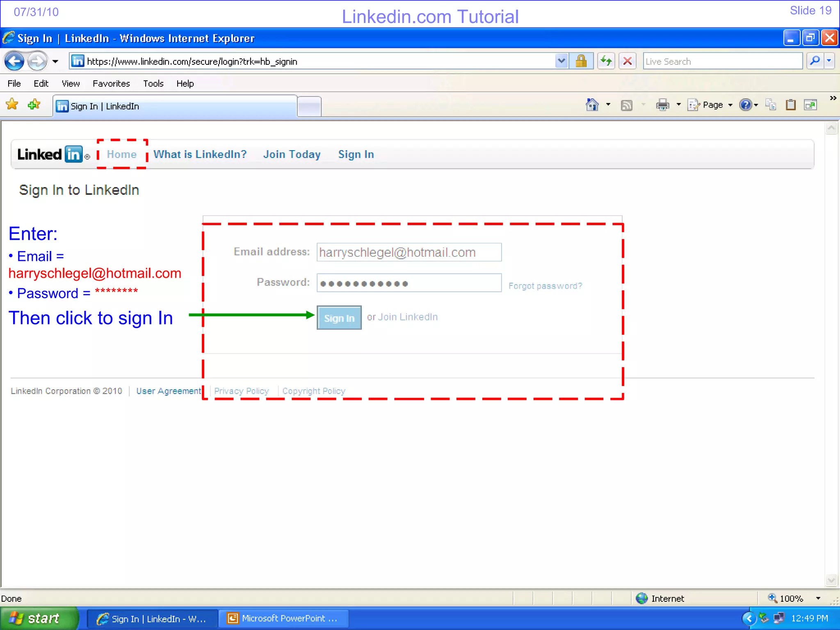The height and width of the screenshot is (630, 840).
Task: Click the window toolbar icon left of the chevron
Action: point(810,105)
